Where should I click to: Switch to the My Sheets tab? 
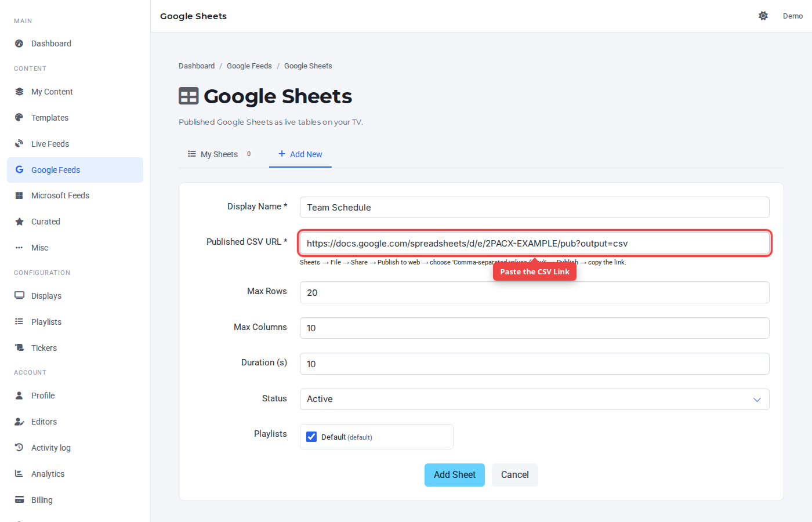pos(219,154)
